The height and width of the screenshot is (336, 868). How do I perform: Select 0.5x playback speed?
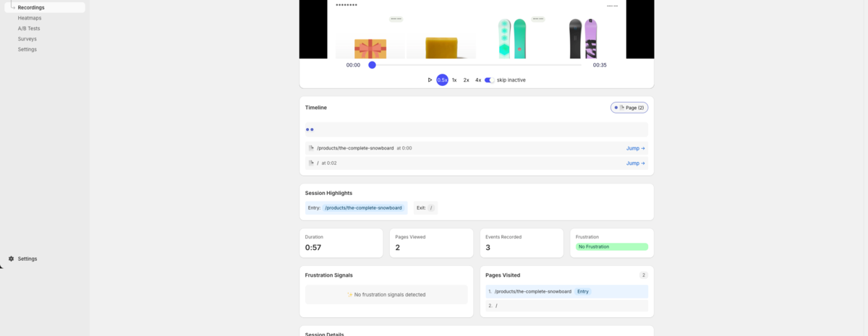coord(442,80)
